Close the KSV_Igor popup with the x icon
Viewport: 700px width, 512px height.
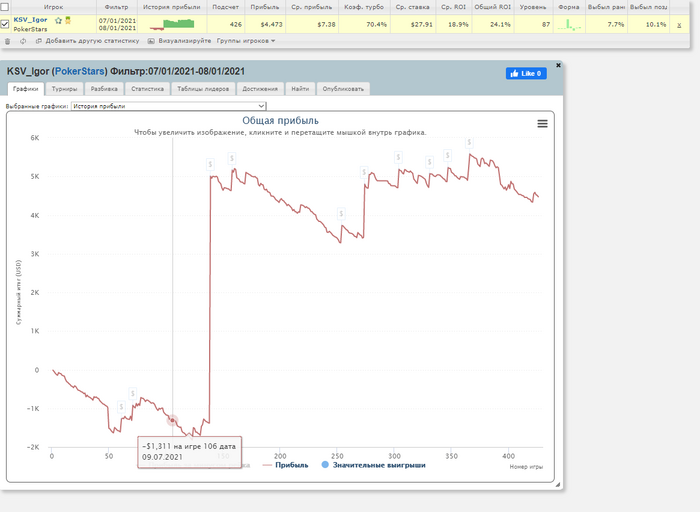[x=558, y=65]
